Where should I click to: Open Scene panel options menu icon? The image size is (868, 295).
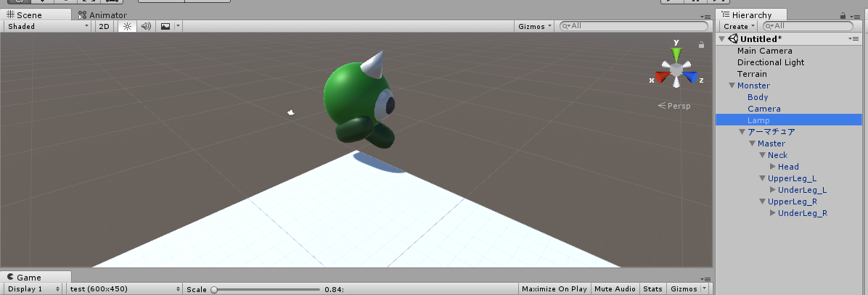pyautogui.click(x=705, y=17)
